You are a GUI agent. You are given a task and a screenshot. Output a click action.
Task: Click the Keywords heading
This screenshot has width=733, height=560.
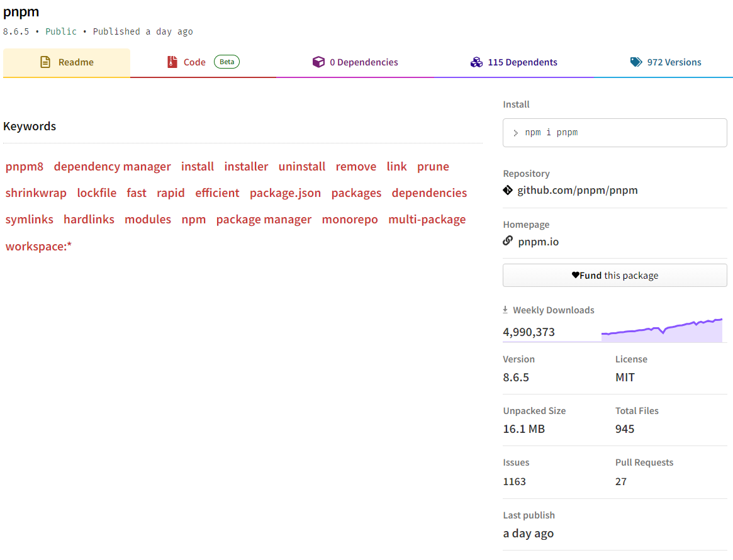pos(30,126)
